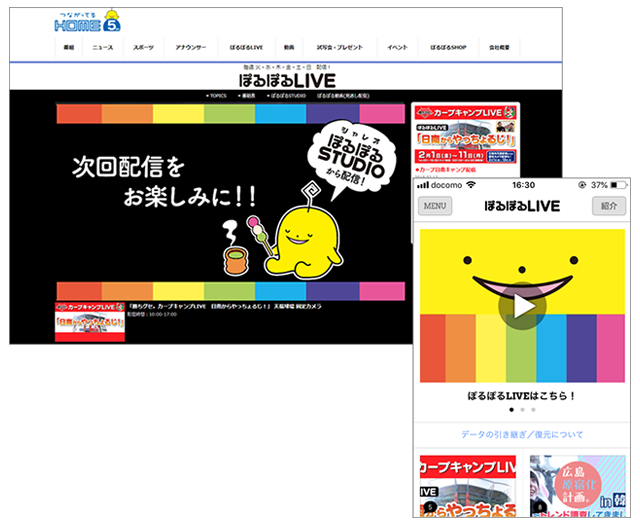Click the カープ日南キャンプ配信 red link
Viewport: 640px width, 525px height.
click(446, 169)
